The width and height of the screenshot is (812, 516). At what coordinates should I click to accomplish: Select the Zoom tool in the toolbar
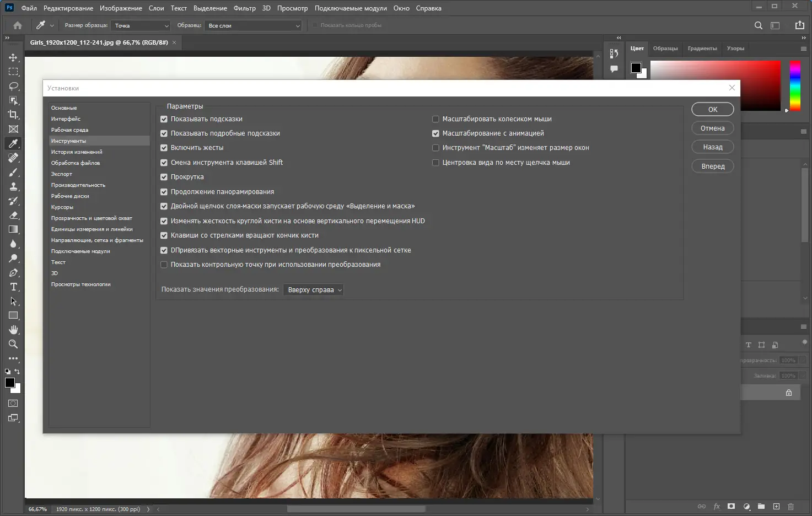[x=13, y=344]
